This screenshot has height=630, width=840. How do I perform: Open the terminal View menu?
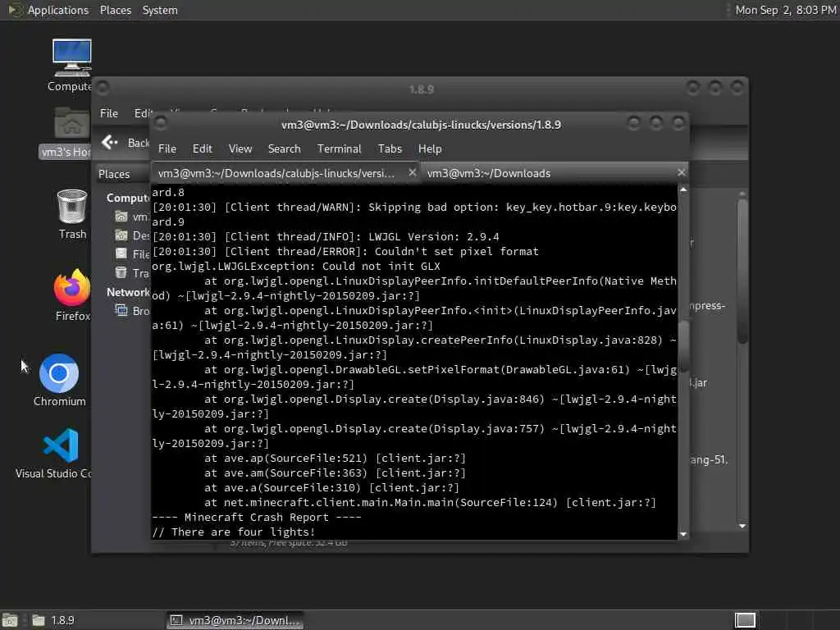240,149
